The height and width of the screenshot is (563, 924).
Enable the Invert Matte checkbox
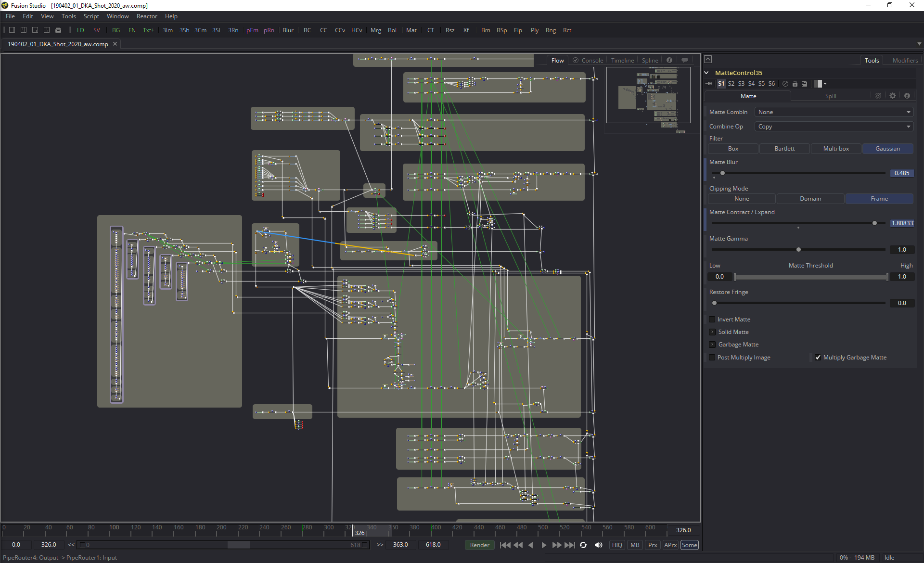pos(712,320)
